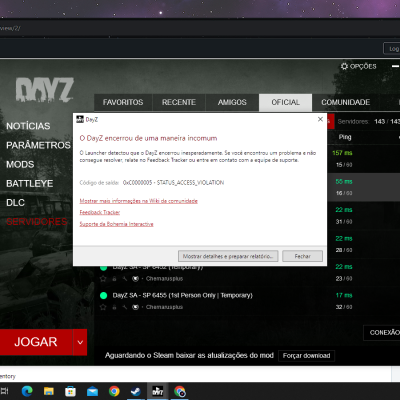Image resolution: width=400 pixels, height=400 pixels.
Task: Click Mostrar detalhes e preparar relatório
Action: pos(228,256)
